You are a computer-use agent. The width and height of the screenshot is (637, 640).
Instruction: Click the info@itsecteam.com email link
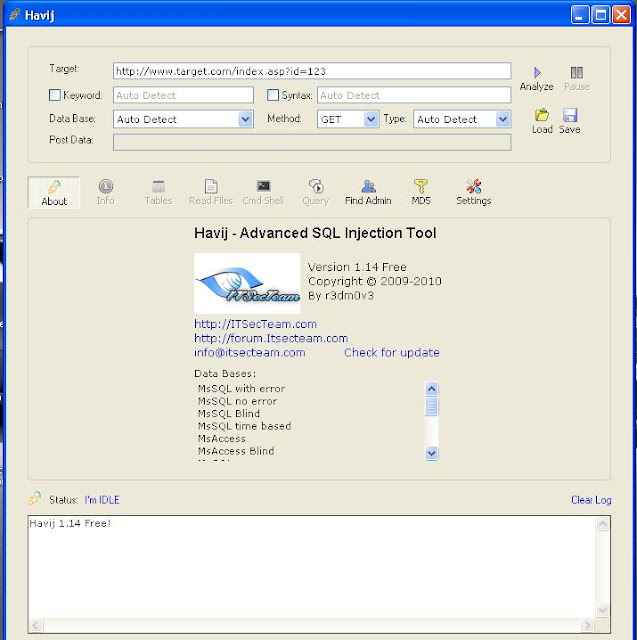pyautogui.click(x=250, y=353)
